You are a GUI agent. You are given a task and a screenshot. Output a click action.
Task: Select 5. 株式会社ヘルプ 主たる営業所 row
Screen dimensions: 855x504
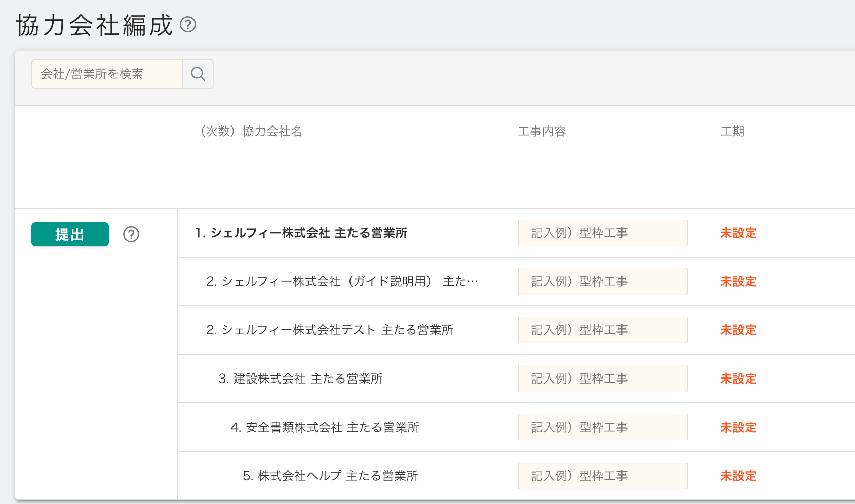coord(330,476)
